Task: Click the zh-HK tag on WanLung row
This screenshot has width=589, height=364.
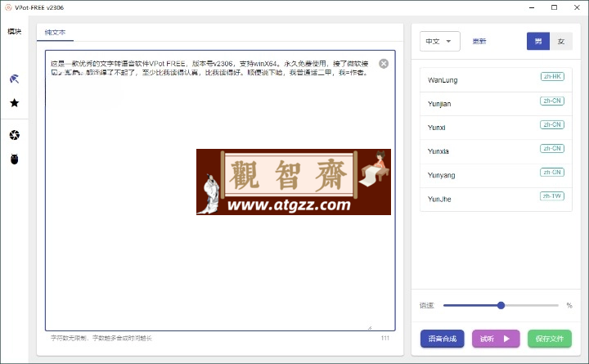Action: tap(552, 77)
